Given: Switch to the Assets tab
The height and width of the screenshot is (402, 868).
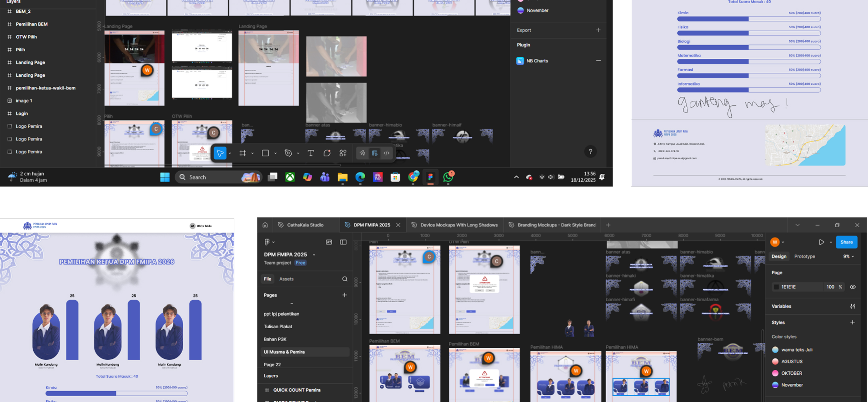Looking at the screenshot, I should pyautogui.click(x=286, y=279).
